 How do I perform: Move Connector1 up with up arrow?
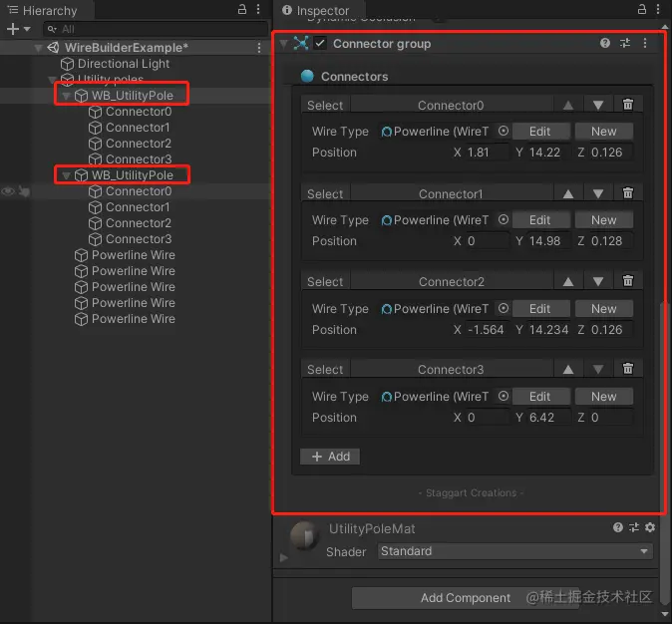[x=568, y=193]
